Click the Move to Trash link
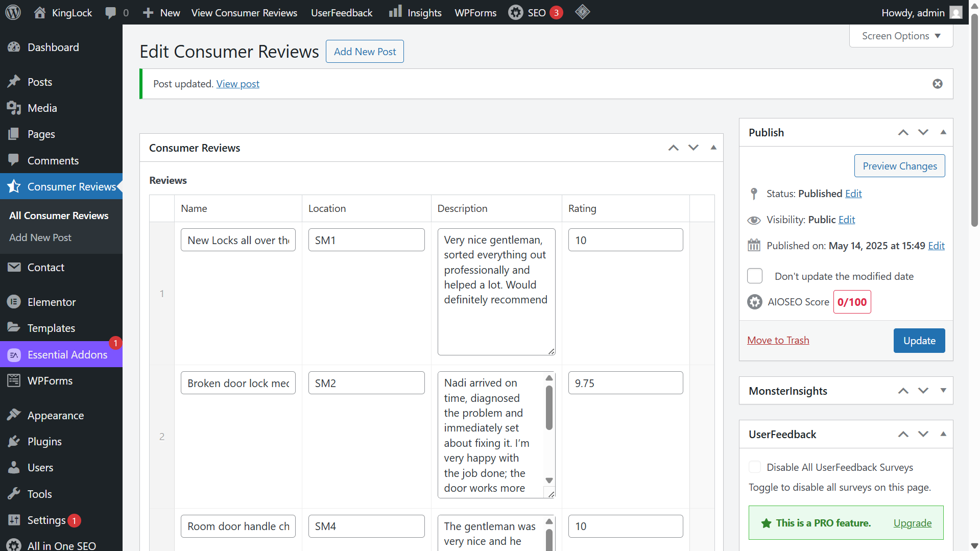Screen dimensions: 980x551 click(778, 341)
